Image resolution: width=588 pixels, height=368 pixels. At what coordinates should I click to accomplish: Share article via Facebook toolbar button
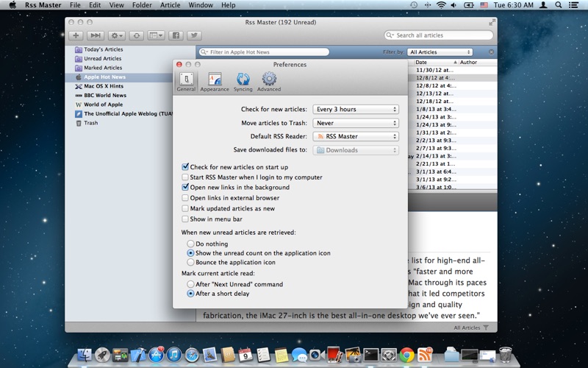pyautogui.click(x=176, y=35)
